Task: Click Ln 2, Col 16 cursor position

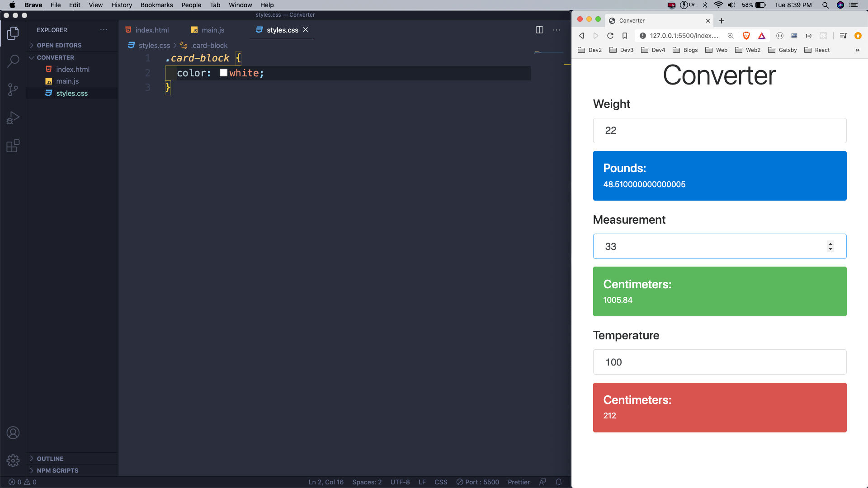Action: [x=326, y=482]
